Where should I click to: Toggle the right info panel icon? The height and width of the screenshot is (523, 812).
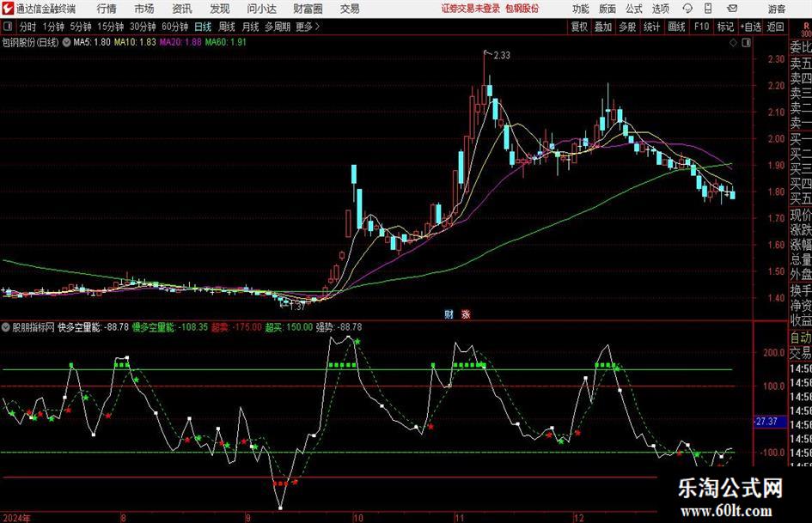tap(746, 43)
